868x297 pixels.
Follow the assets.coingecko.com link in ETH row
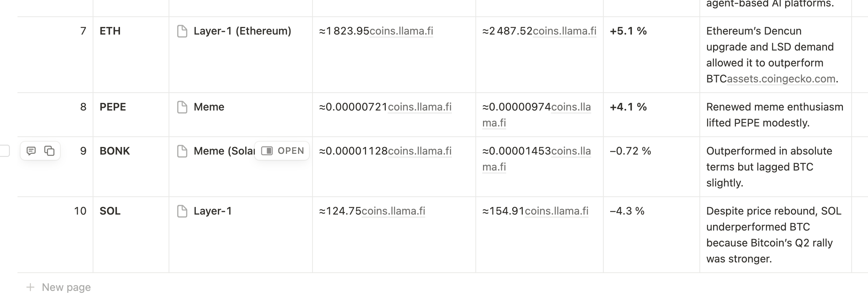tap(782, 80)
